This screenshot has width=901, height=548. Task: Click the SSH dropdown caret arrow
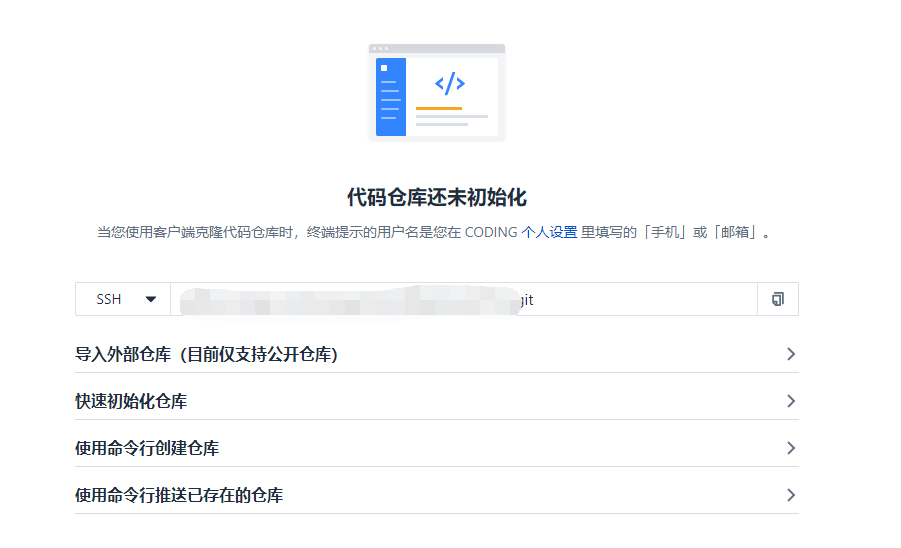[151, 299]
